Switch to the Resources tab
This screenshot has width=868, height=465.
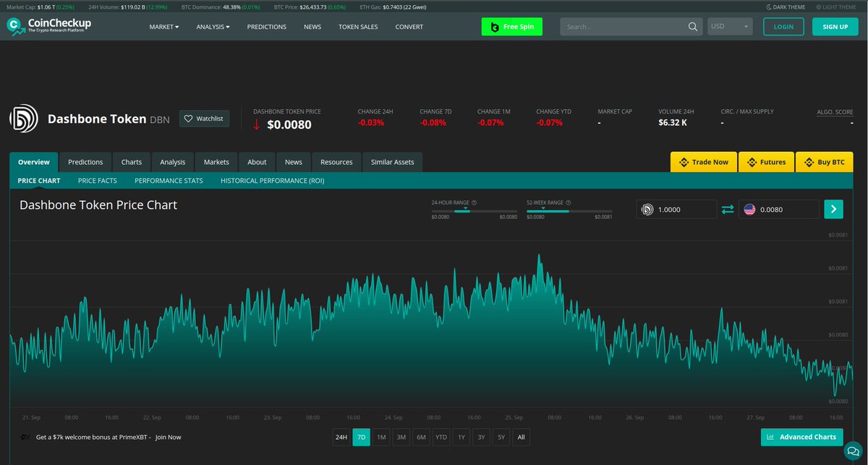click(336, 162)
